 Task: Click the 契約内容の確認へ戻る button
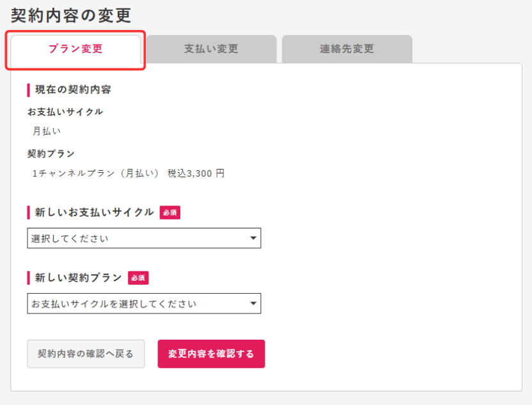pyautogui.click(x=86, y=354)
